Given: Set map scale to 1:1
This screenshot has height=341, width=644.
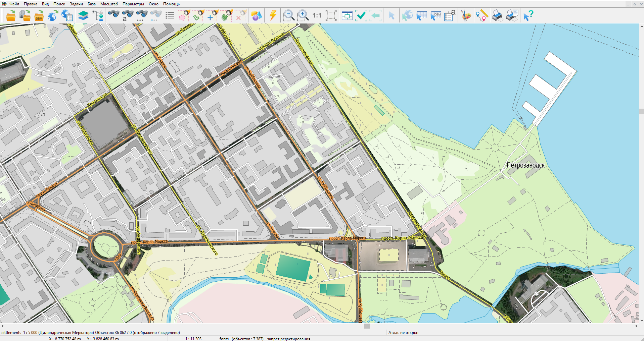Looking at the screenshot, I should coord(317,15).
